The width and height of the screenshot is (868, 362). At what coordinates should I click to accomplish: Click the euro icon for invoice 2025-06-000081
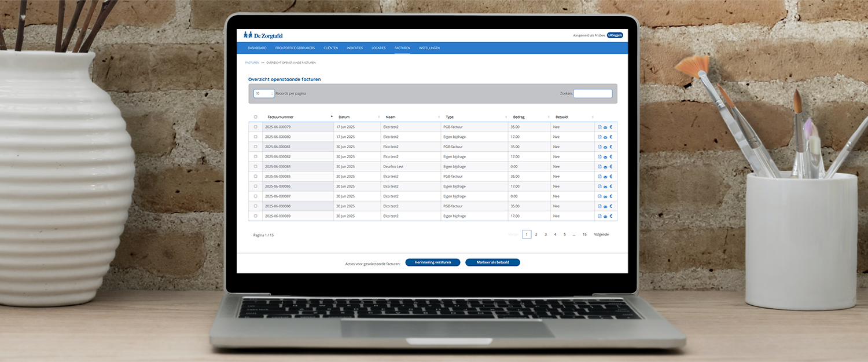pos(610,147)
